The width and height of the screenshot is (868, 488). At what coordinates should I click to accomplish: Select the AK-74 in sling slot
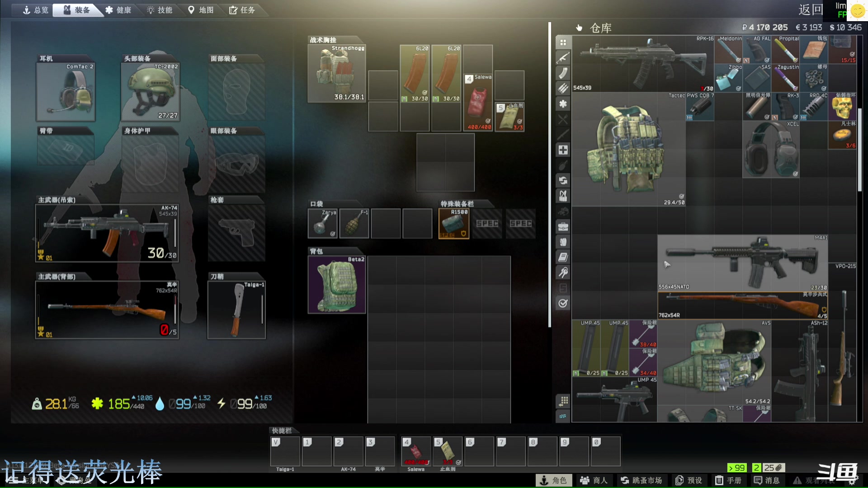[x=107, y=233]
